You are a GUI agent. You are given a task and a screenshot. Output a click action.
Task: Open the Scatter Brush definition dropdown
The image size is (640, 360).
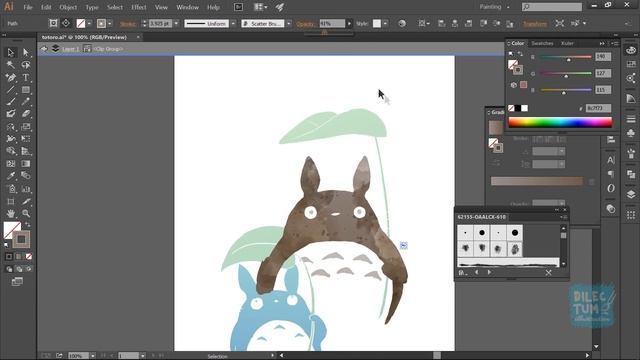coord(289,24)
